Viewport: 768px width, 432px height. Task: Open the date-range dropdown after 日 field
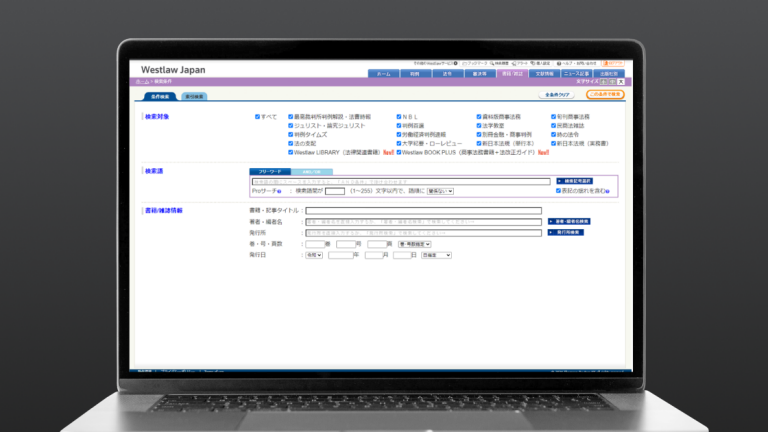coord(436,255)
